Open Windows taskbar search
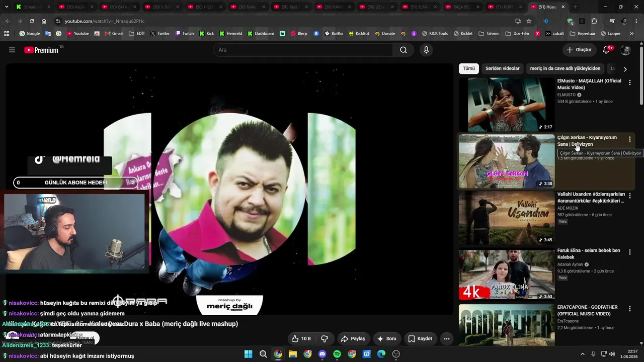Screen dimensions: 644x362 [x=263, y=354]
